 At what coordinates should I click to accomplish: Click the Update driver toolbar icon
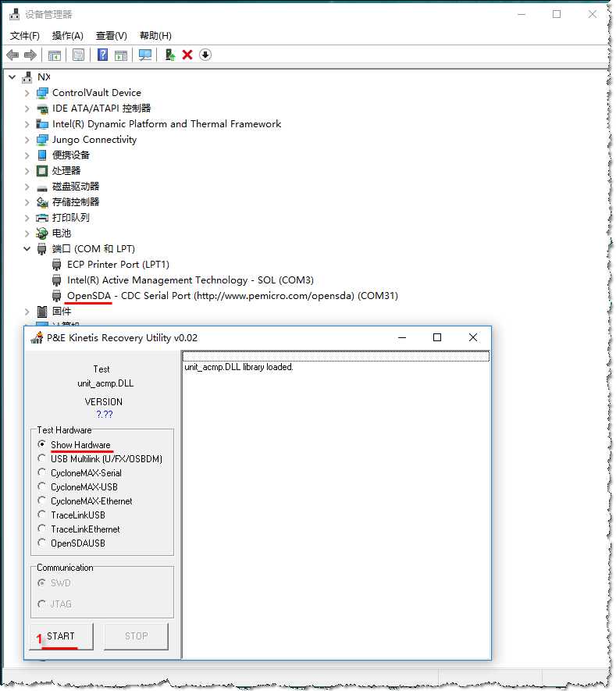tap(169, 55)
